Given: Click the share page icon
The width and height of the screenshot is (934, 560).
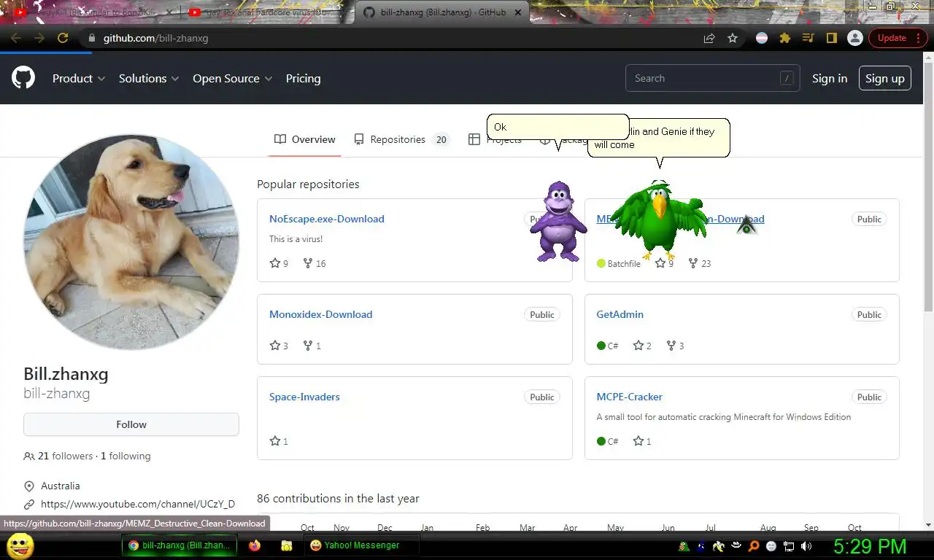Looking at the screenshot, I should coord(709,38).
